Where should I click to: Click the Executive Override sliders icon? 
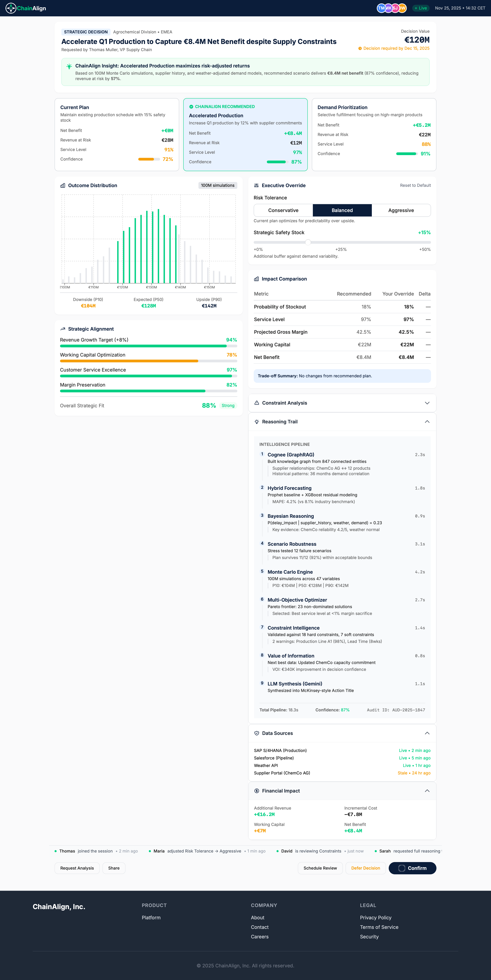[257, 185]
